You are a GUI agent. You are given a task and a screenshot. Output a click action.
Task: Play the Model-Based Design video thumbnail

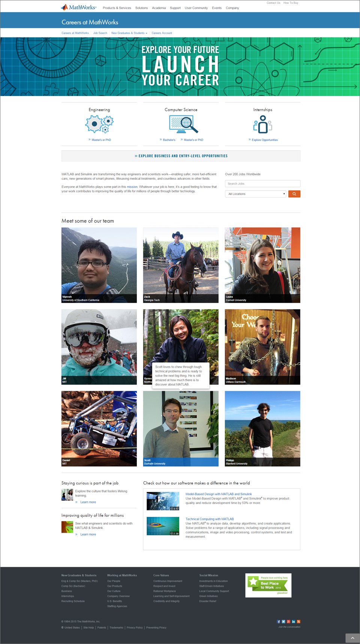click(x=163, y=501)
